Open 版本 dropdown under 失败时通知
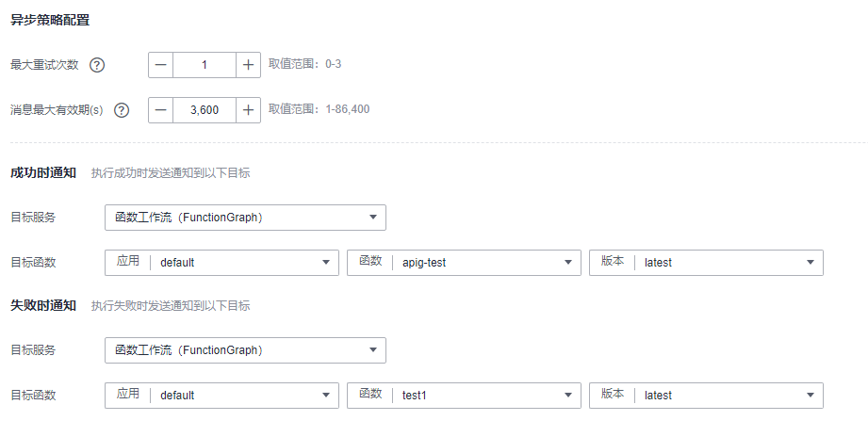 click(706, 396)
